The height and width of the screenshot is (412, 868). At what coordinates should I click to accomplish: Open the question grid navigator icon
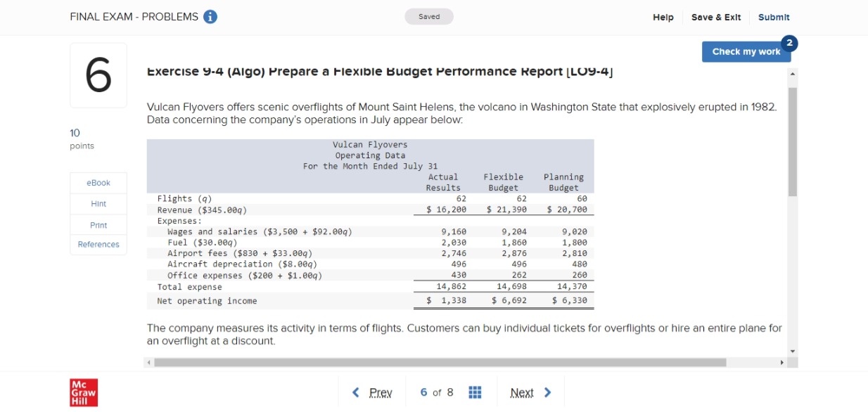[475, 392]
